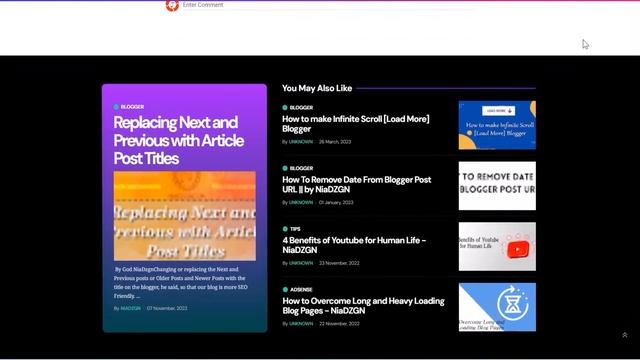Image resolution: width=640 pixels, height=360 pixels.
Task: Click the featured post orange thumbnail image
Action: point(185,216)
